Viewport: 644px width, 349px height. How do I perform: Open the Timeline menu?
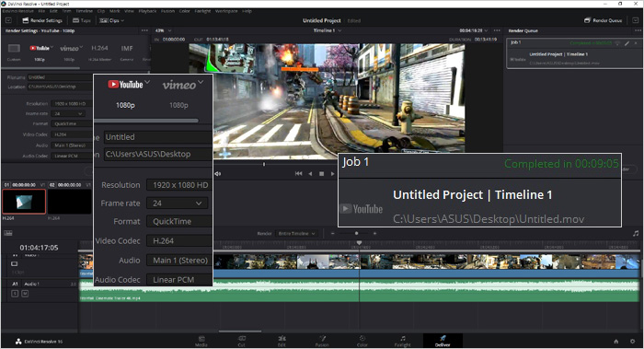click(85, 11)
